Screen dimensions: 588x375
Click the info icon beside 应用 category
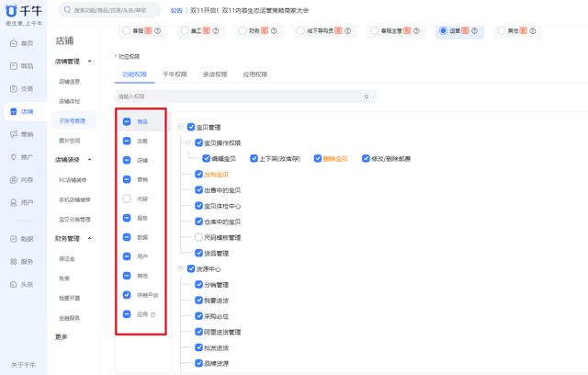153,314
